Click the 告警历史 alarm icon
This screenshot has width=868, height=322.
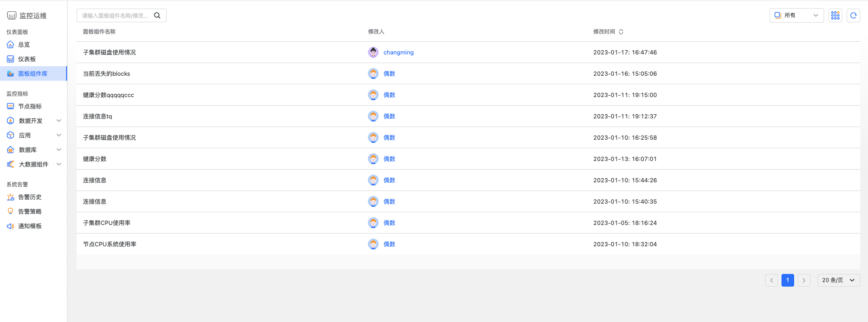10,197
